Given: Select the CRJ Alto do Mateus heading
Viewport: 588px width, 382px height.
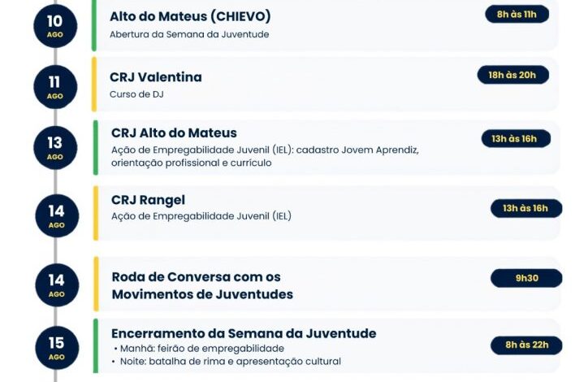Looking at the screenshot, I should [x=174, y=132].
